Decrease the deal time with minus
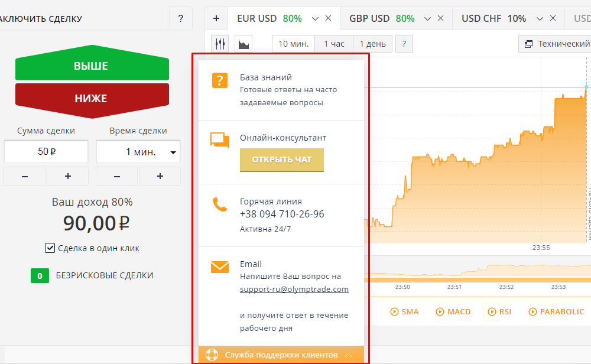Image resolution: width=591 pixels, height=364 pixels. pyautogui.click(x=117, y=176)
